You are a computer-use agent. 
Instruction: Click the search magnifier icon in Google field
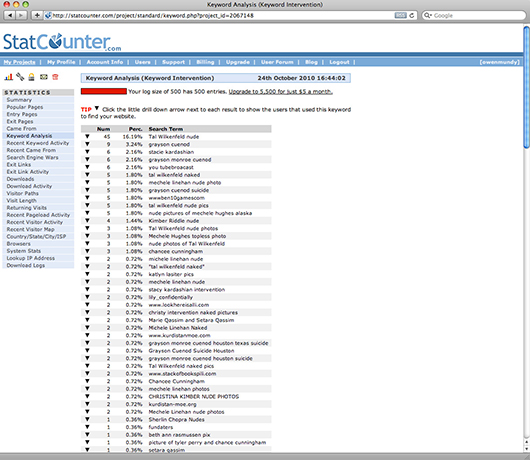[x=428, y=15]
